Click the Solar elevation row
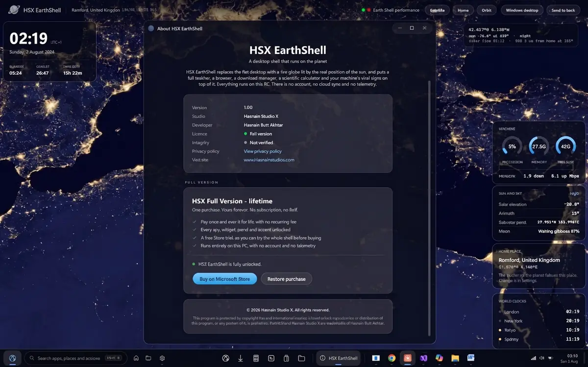588x367 pixels. (539, 204)
